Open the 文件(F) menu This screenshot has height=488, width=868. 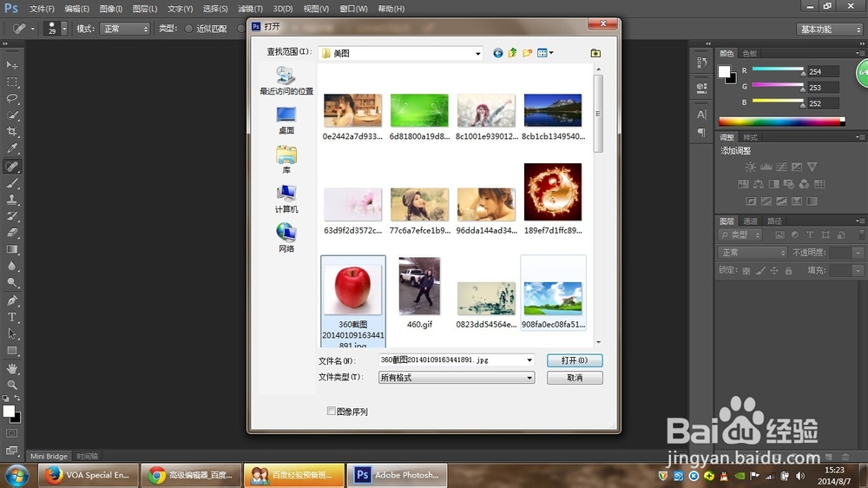pos(42,9)
